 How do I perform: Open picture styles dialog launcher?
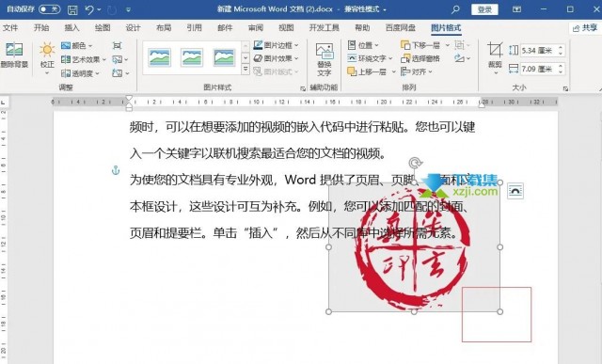coord(303,88)
